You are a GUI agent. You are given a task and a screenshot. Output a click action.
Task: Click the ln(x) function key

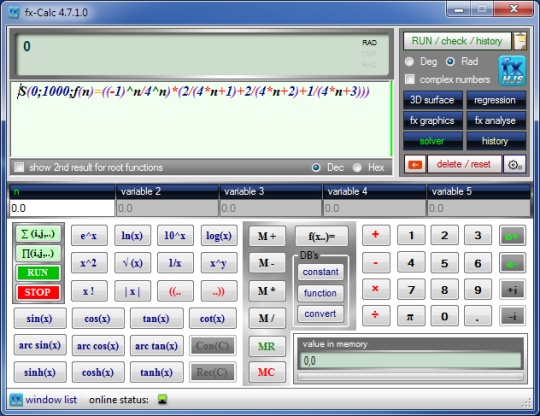(133, 236)
